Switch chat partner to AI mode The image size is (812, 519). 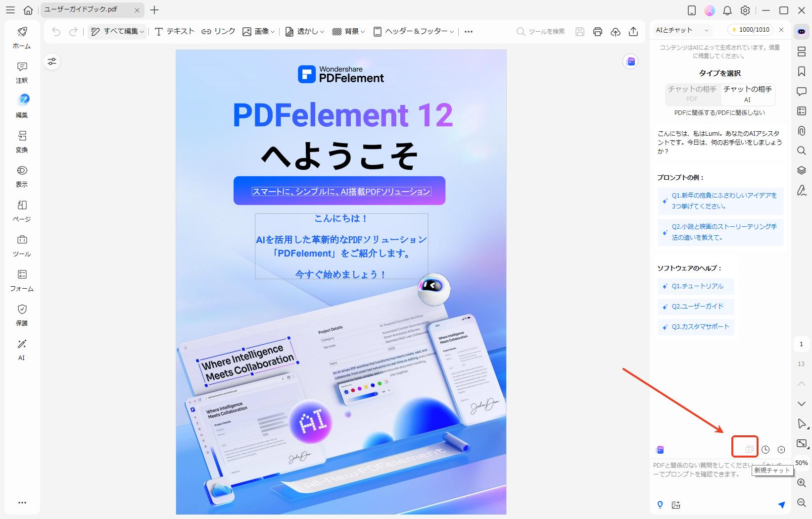(x=748, y=94)
